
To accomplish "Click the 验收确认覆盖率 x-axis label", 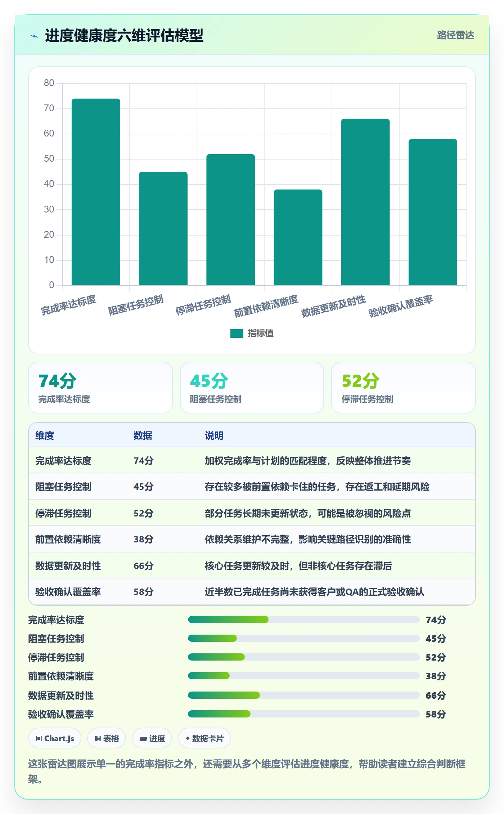I will click(x=401, y=306).
